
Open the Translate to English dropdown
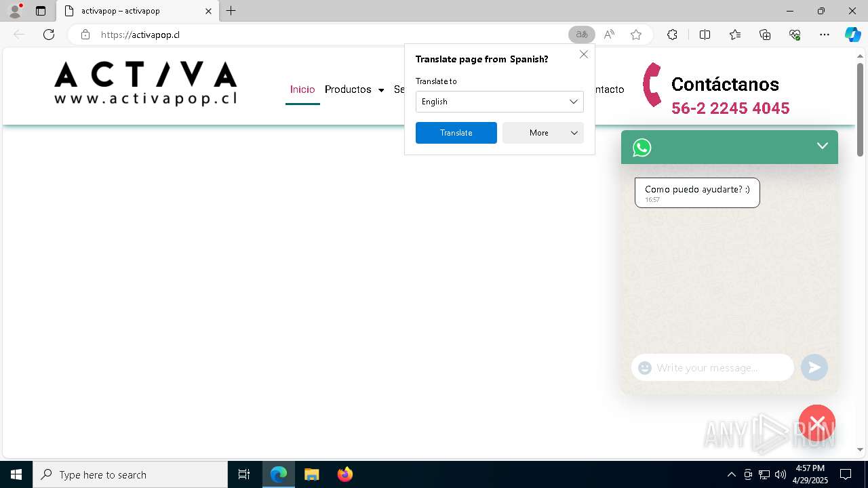click(x=500, y=102)
